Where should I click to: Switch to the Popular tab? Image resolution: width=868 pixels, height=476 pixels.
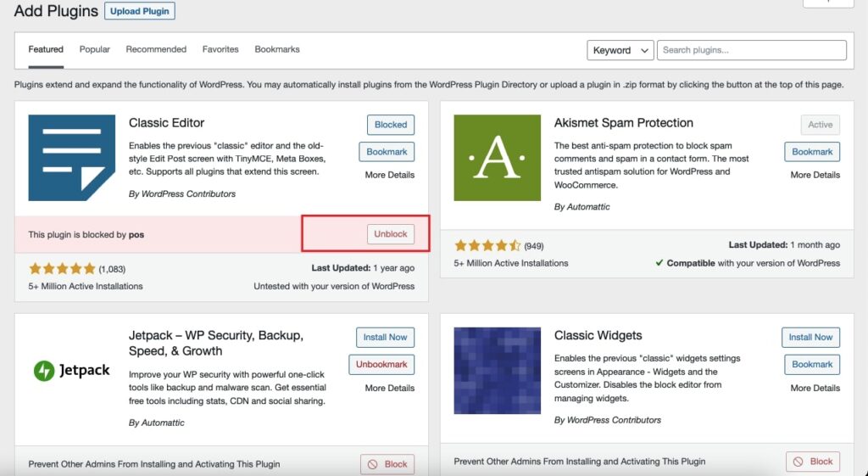coord(95,49)
